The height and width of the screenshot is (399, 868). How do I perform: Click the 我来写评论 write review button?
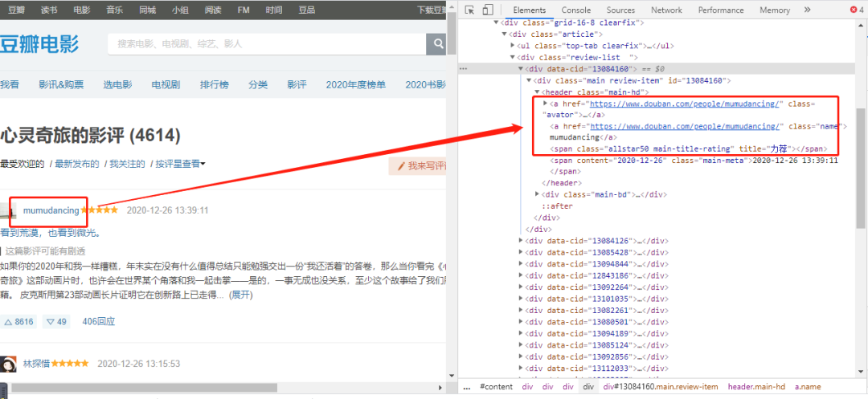tap(420, 166)
